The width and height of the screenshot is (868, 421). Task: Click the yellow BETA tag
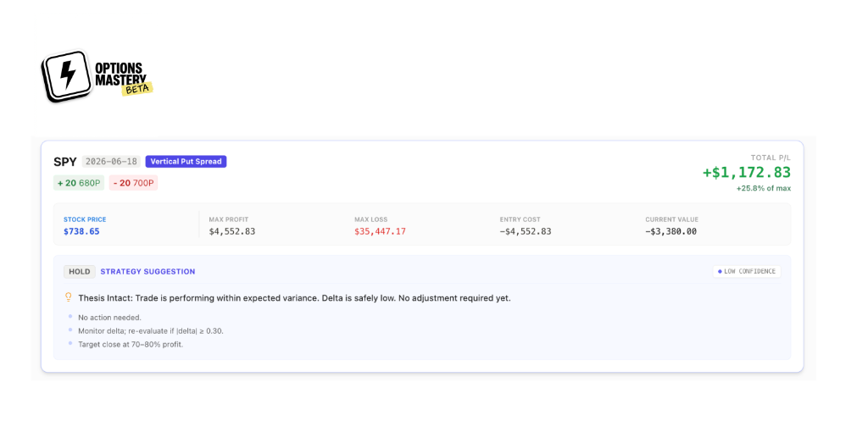[137, 89]
